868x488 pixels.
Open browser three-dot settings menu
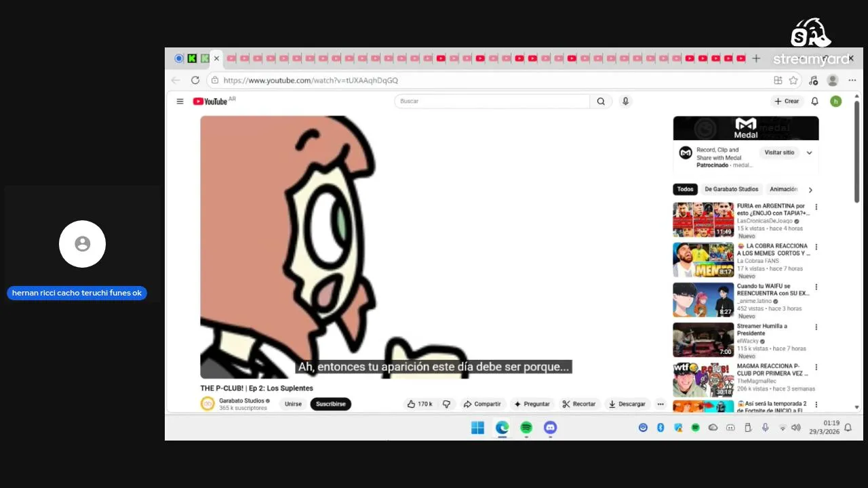point(852,80)
